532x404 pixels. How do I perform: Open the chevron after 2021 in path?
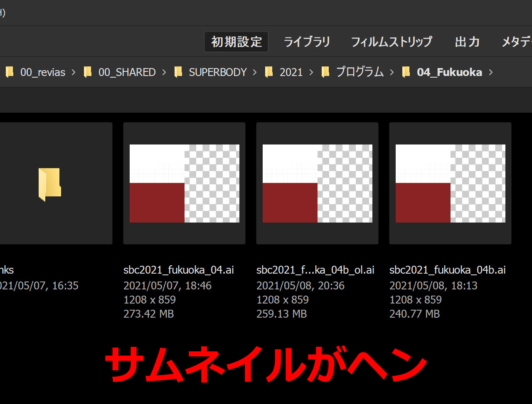[311, 72]
